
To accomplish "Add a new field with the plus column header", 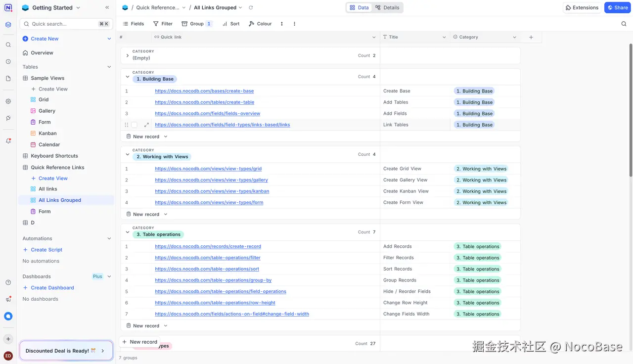I will [531, 37].
